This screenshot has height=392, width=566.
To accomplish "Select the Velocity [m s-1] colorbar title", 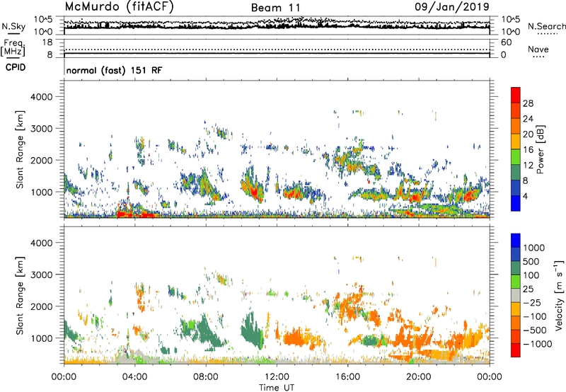I will click(560, 295).
